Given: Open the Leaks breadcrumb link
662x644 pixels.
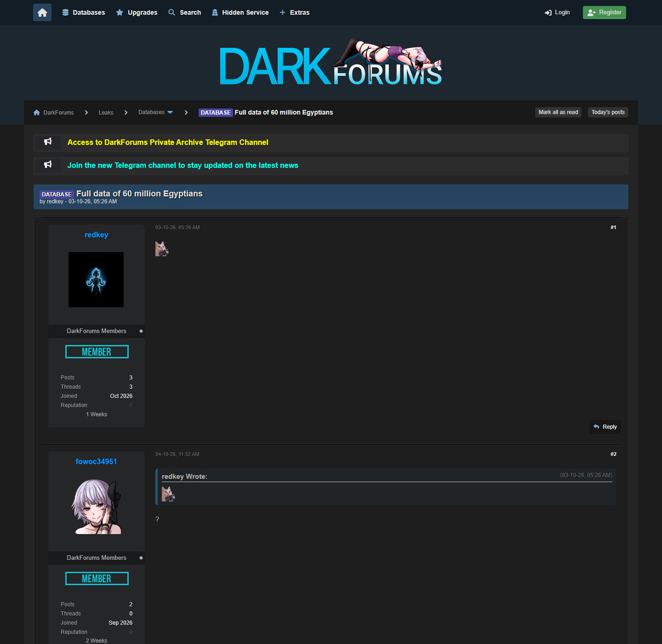Looking at the screenshot, I should tap(106, 113).
